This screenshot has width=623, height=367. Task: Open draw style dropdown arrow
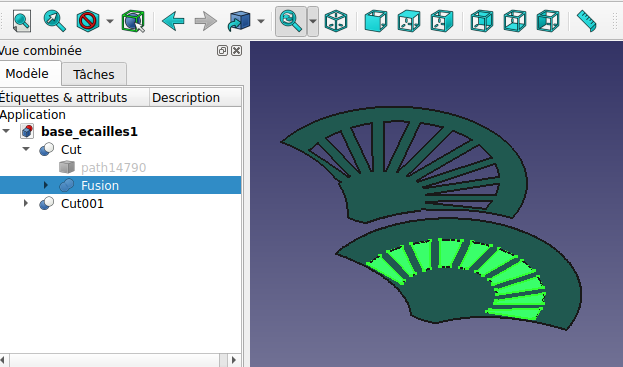110,21
